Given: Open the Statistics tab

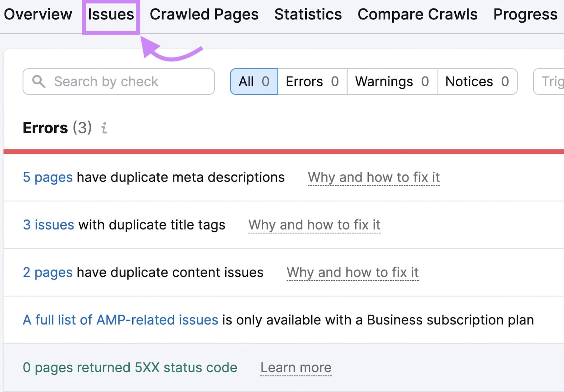Looking at the screenshot, I should click(x=308, y=14).
